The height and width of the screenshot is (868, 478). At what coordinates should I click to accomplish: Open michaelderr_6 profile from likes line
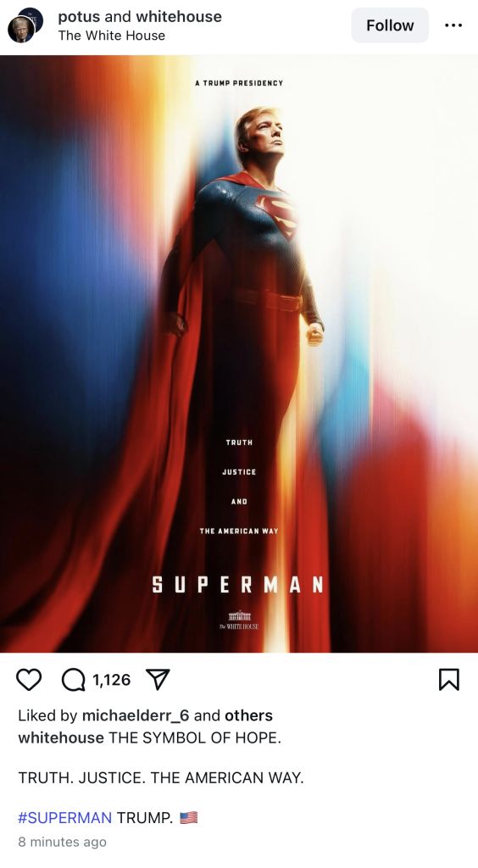(136, 715)
